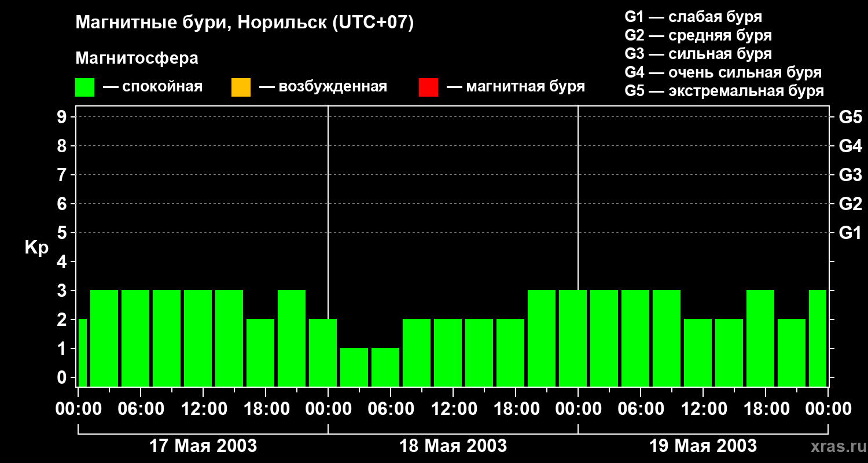Click the '— спокойная' legend label

coord(153,87)
